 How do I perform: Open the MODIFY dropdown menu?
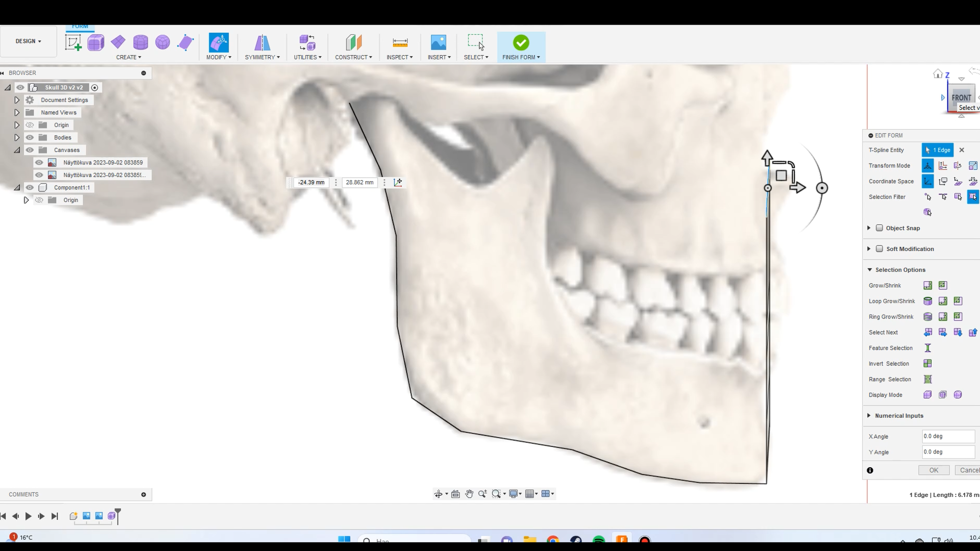[x=218, y=57]
